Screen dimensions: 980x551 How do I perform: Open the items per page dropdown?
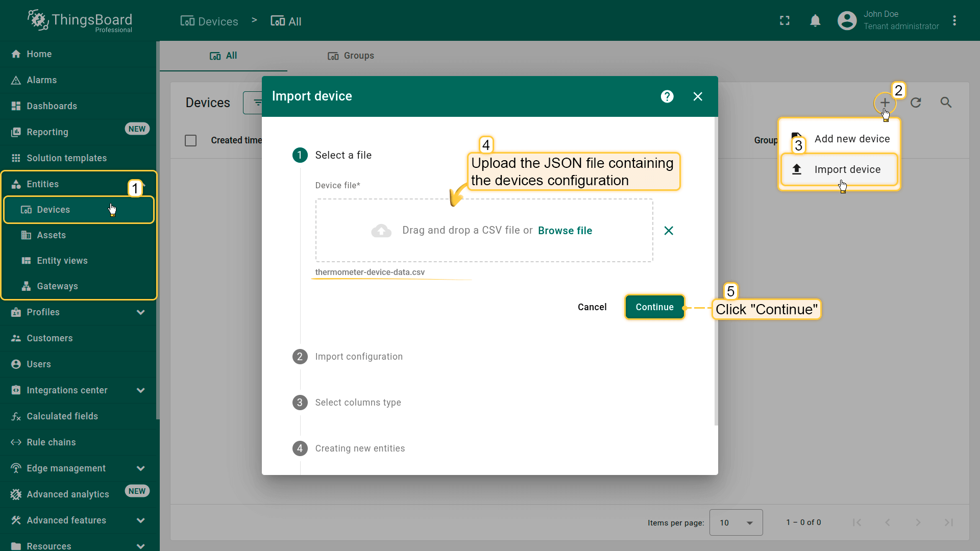(x=736, y=522)
